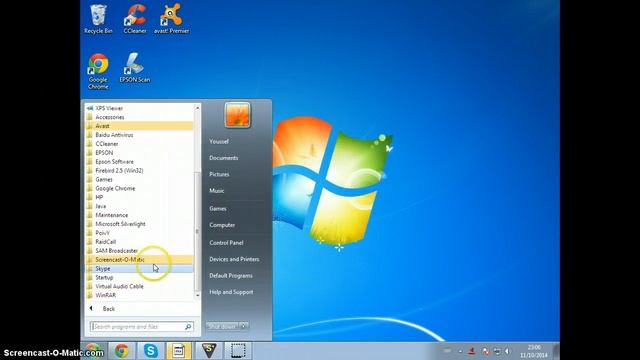
Task: Expand the Google Chrome program folder
Action: click(x=139, y=189)
